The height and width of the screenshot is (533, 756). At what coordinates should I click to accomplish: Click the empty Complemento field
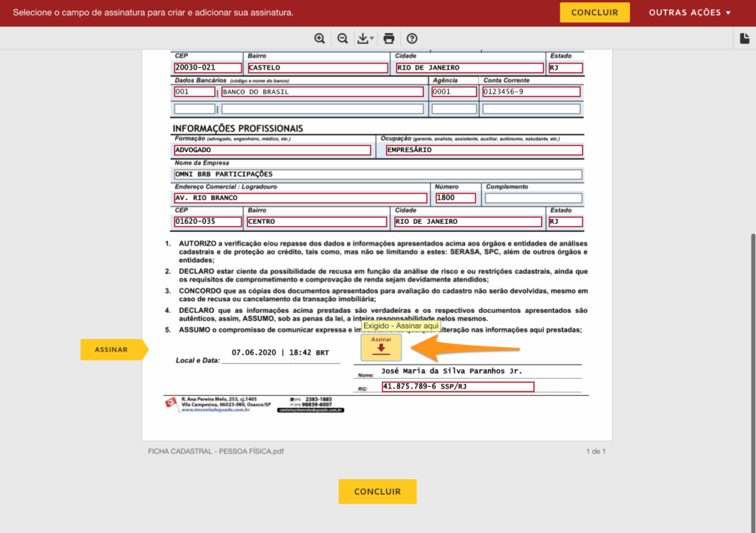[533, 198]
